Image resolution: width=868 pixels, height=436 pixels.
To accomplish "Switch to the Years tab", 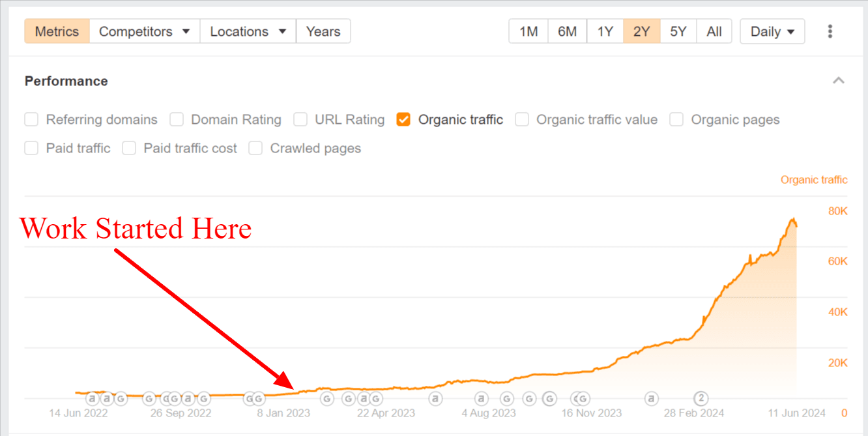I will coord(323,31).
